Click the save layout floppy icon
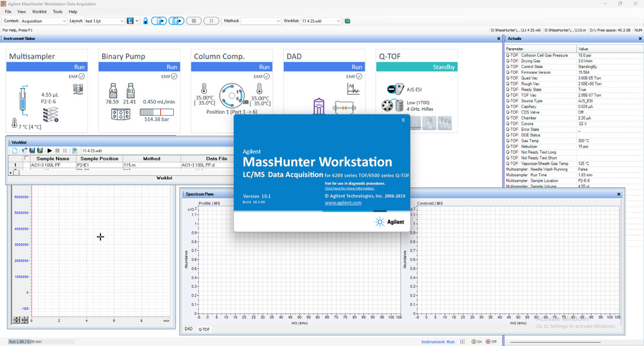Screen dimensions: 644x346 (130, 21)
